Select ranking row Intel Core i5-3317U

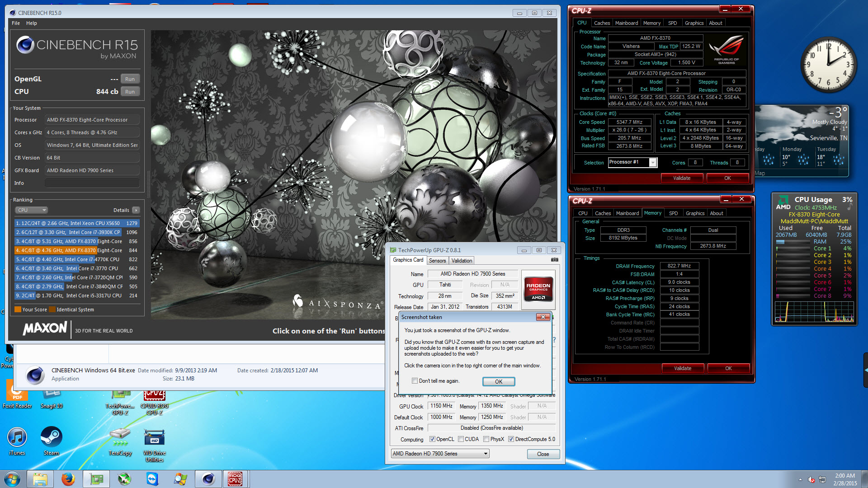(x=77, y=296)
